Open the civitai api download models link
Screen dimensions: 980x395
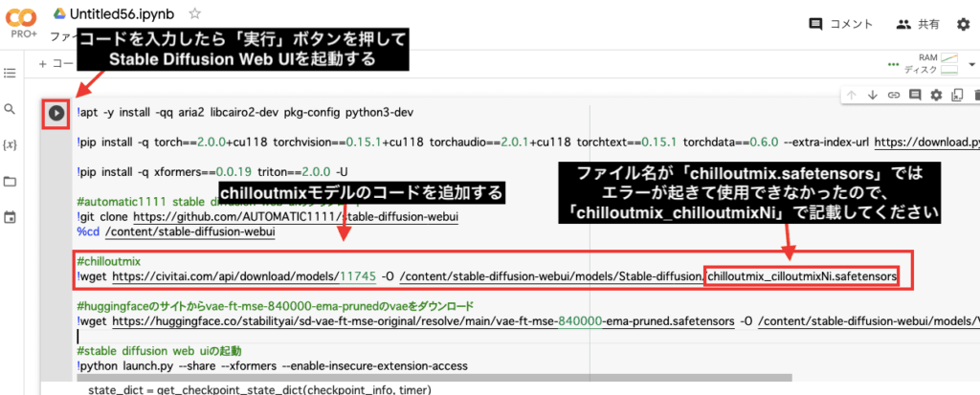click(x=244, y=275)
